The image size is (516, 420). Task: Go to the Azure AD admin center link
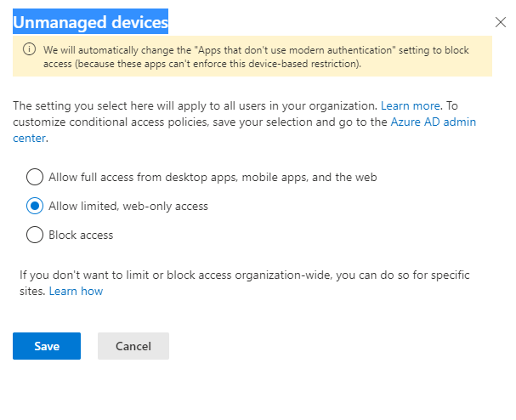[x=433, y=122]
